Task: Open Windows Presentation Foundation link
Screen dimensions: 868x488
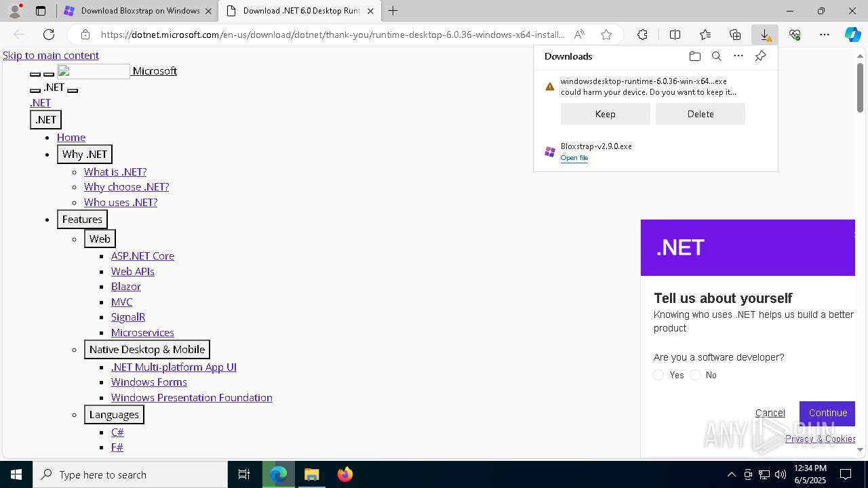Action: pos(192,397)
